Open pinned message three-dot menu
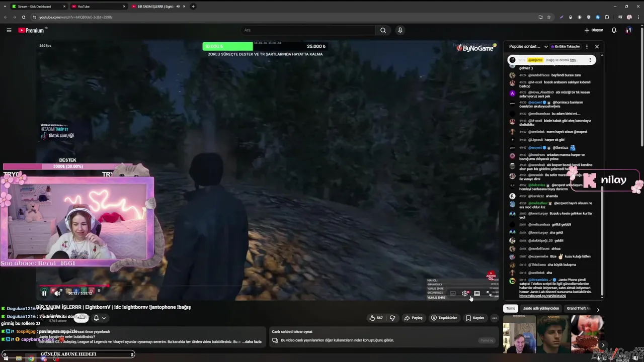 click(x=590, y=60)
